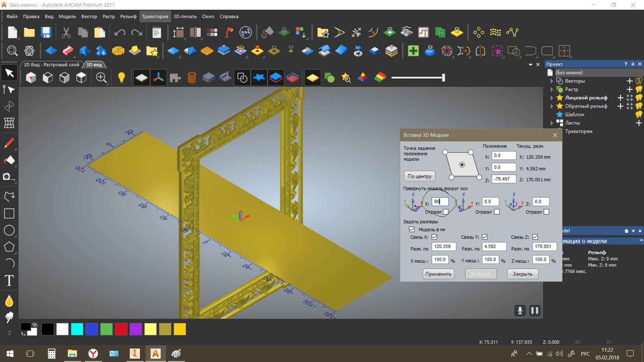Toggle Отразить checkbox for Y axis

coord(497,212)
